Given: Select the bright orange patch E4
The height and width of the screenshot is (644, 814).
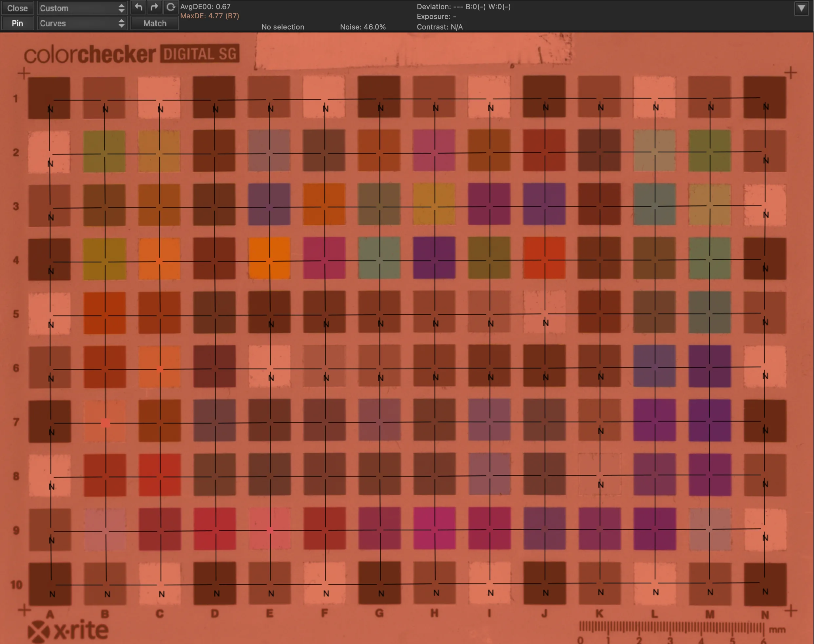Looking at the screenshot, I should tap(269, 258).
